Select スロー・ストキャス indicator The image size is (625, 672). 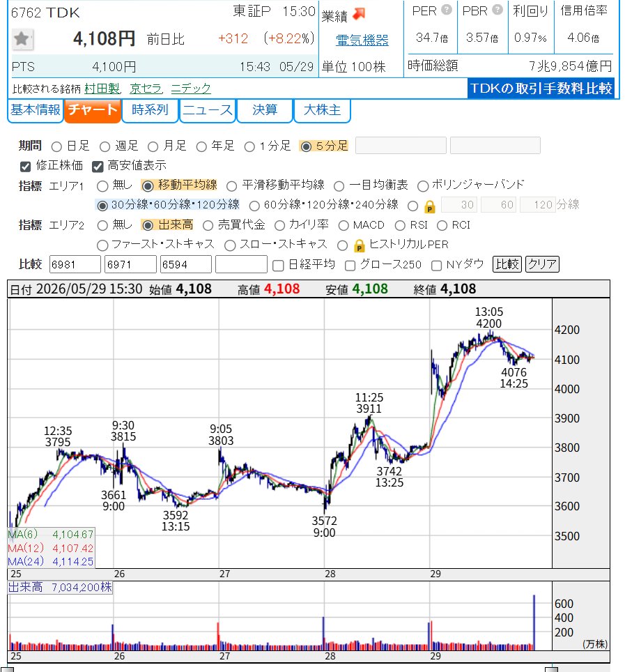[x=230, y=245]
